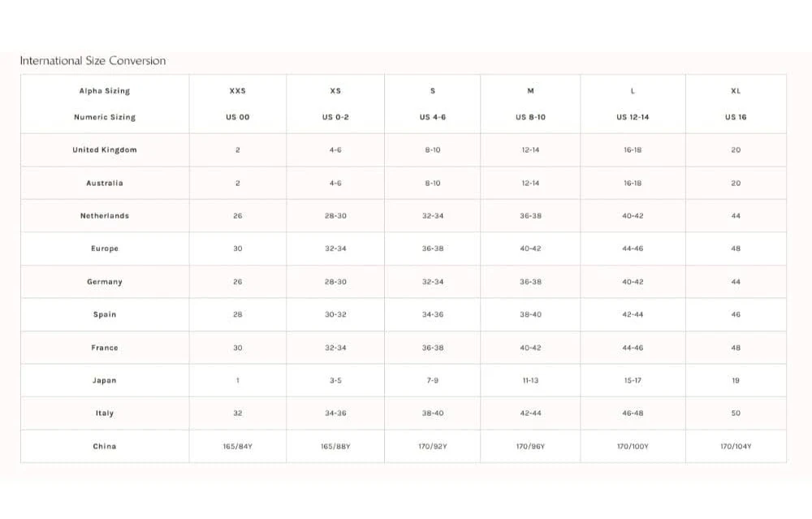Select the Netherlands row label
Viewport: 812px width, 519px height.
pos(104,216)
